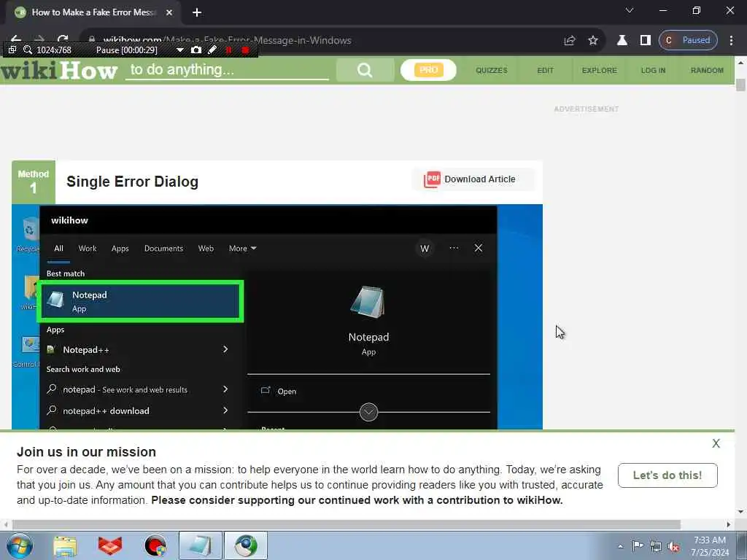Open the Chrome tab search chevron
747x560 pixels.
(630, 10)
